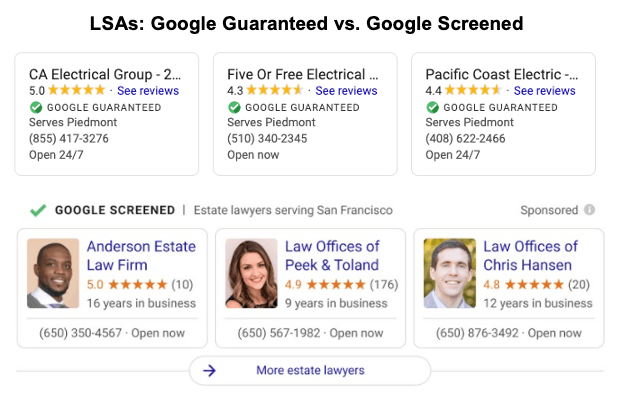Open Law Offices of Peek & Toland
This screenshot has height=400, width=622.
tap(332, 256)
